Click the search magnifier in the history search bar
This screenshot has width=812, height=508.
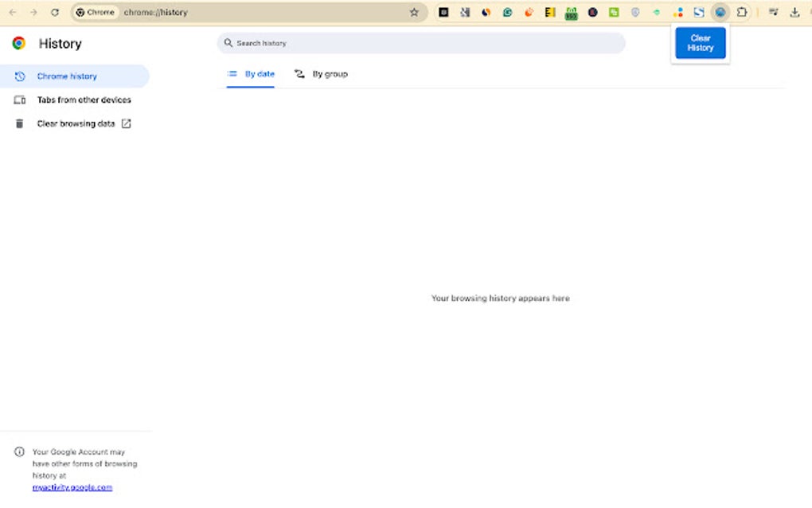228,43
